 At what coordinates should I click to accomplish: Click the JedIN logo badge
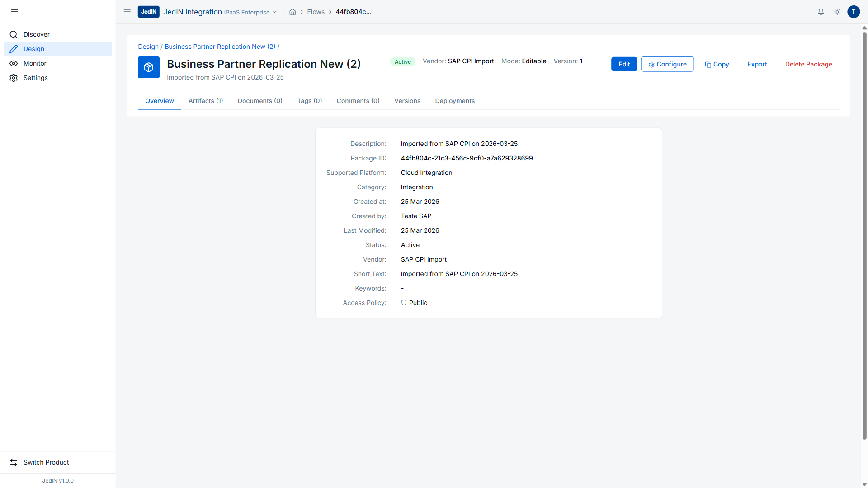(x=148, y=12)
